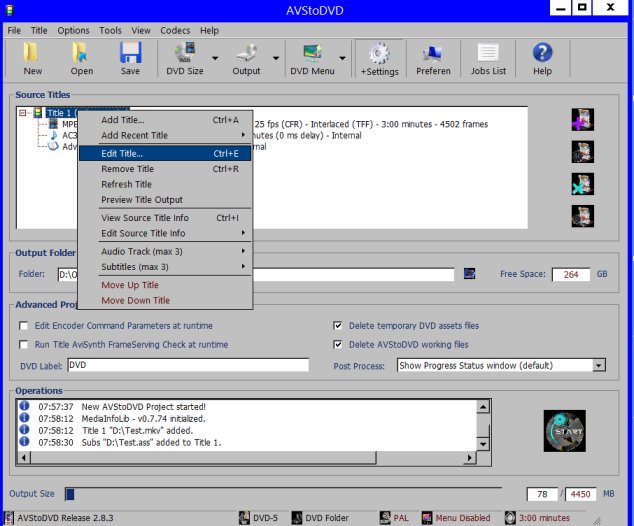Click the remove title icon with cyan X
This screenshot has height=526, width=634.
coord(583,184)
